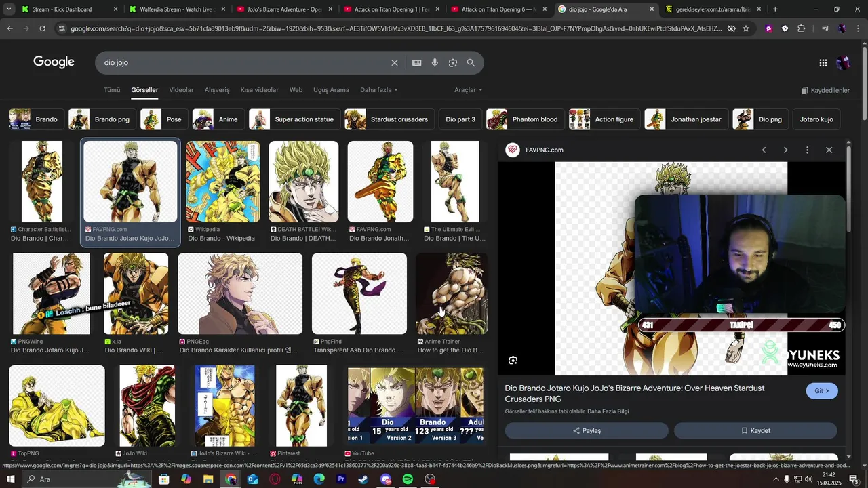Screen dimensions: 868x488
Task: Open Steam from the taskbar
Action: (x=363, y=479)
